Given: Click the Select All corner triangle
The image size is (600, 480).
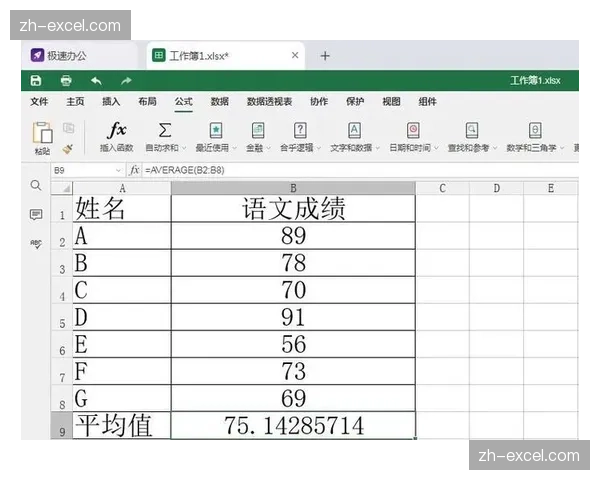Looking at the screenshot, I should point(67,188).
